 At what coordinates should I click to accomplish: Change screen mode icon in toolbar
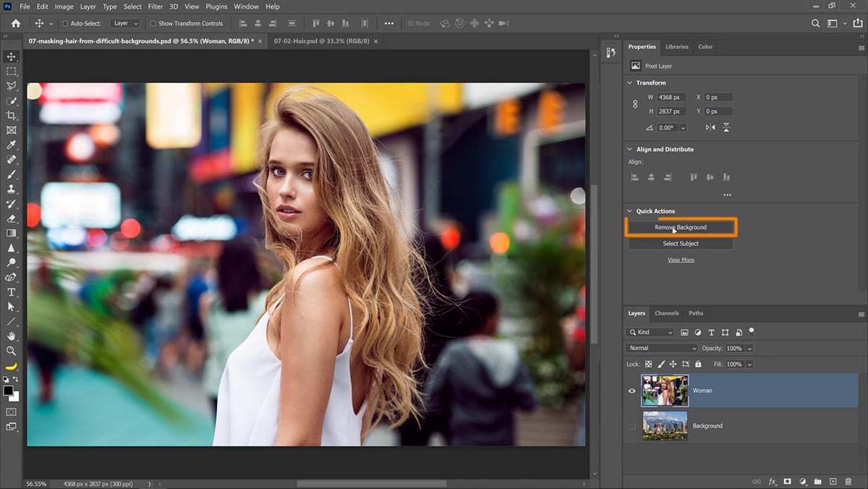pyautogui.click(x=11, y=427)
